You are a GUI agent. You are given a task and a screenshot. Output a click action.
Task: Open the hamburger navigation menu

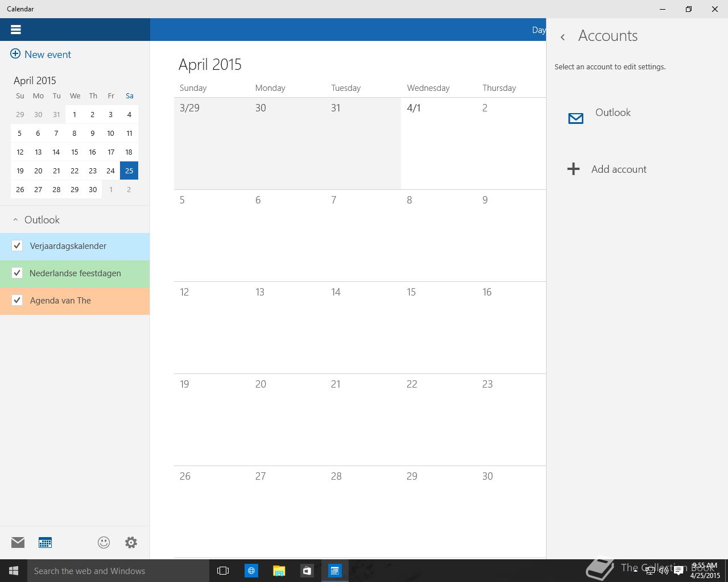[x=16, y=30]
